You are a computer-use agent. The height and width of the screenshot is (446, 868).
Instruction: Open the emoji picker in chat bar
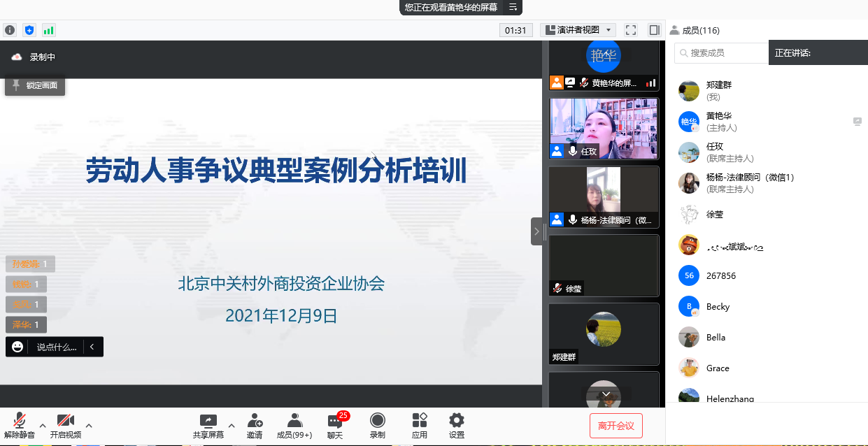(17, 346)
